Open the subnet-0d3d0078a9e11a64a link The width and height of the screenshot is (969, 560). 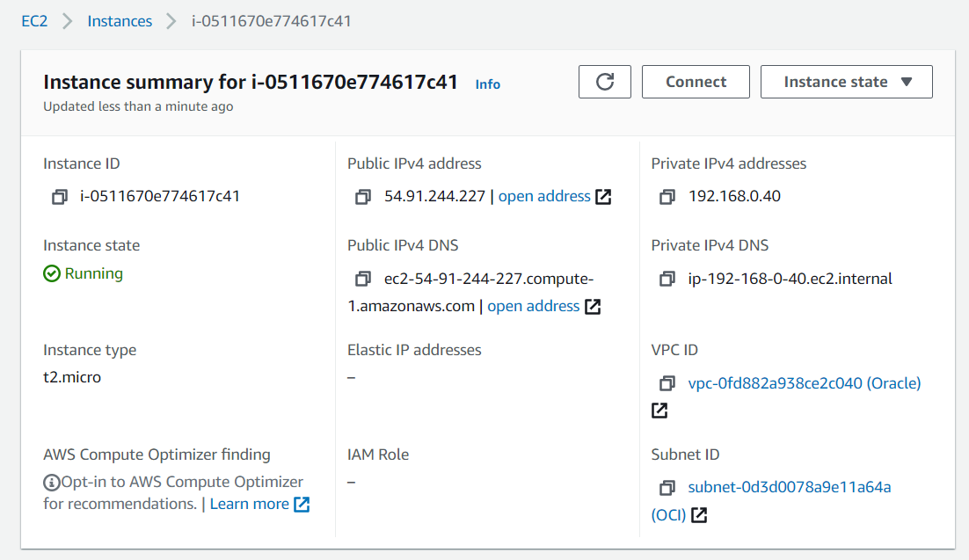pyautogui.click(x=790, y=487)
